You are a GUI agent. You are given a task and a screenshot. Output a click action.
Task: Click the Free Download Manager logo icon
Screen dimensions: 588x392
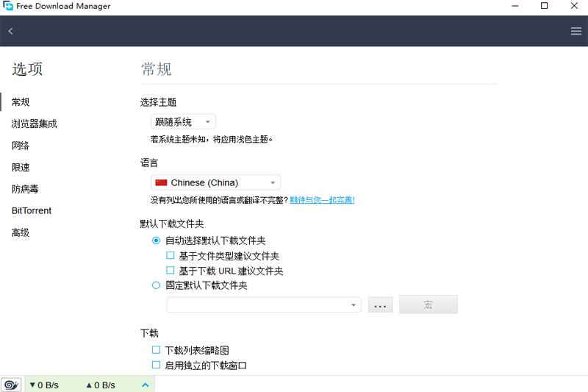(8, 6)
